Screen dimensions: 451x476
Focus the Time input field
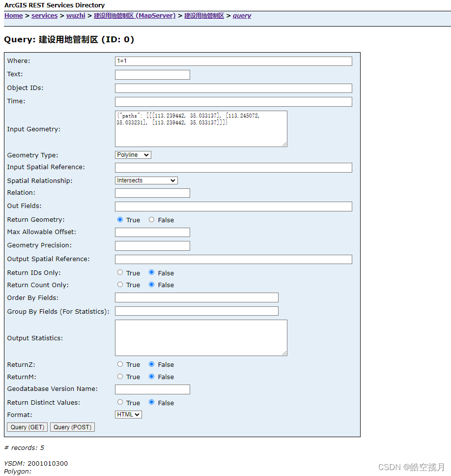[x=233, y=102]
